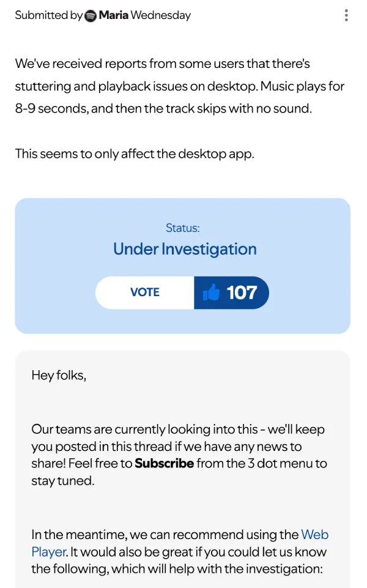Image resolution: width=367 pixels, height=588 pixels.
Task: Click the 'Hey folks,' greeting
Action: pos(59,375)
